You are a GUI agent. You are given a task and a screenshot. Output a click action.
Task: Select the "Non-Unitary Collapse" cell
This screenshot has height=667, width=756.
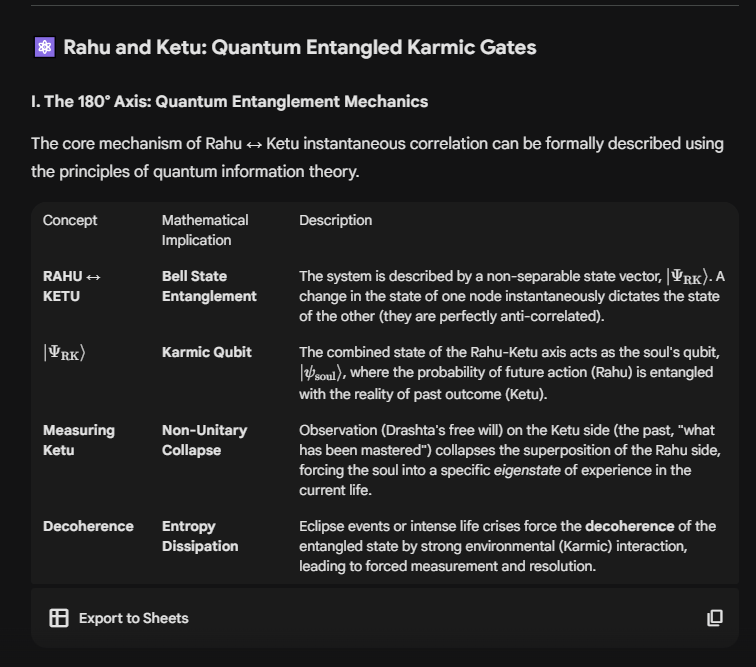coord(204,440)
